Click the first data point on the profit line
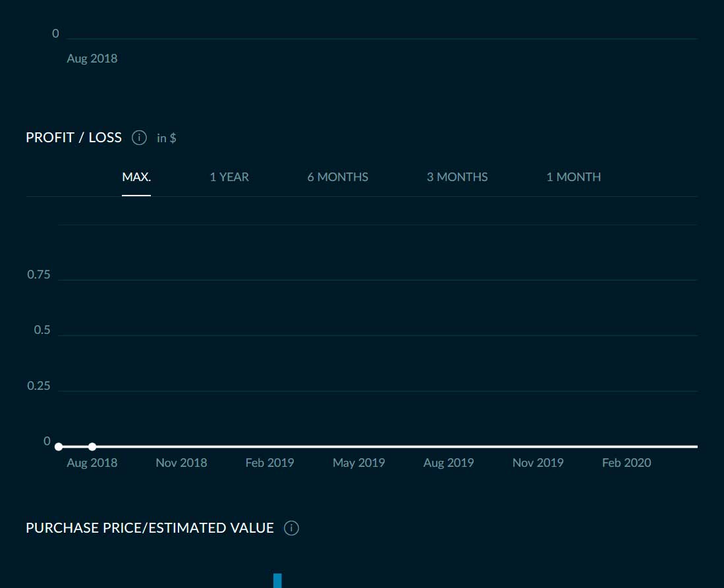The height and width of the screenshot is (588, 724). [x=59, y=446]
